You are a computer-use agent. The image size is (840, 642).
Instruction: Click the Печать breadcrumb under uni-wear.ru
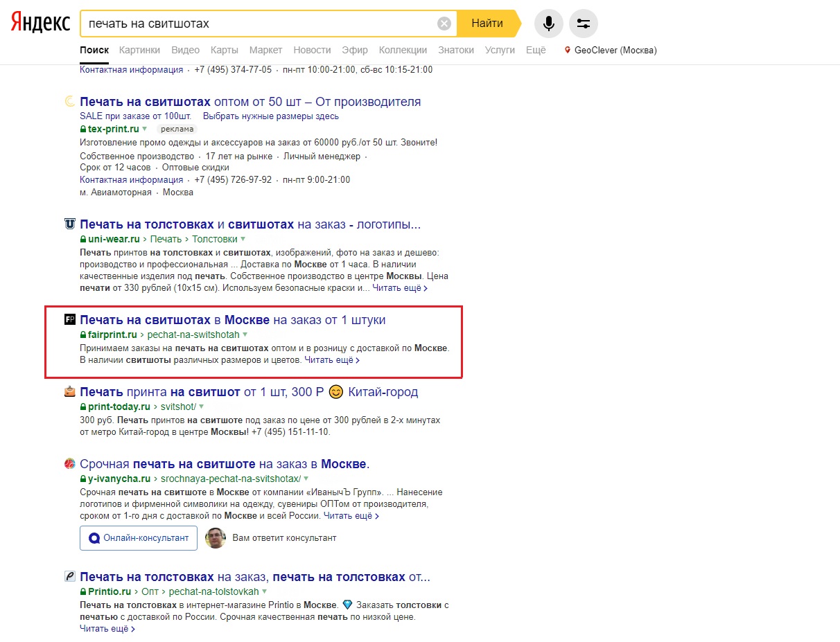pos(166,239)
